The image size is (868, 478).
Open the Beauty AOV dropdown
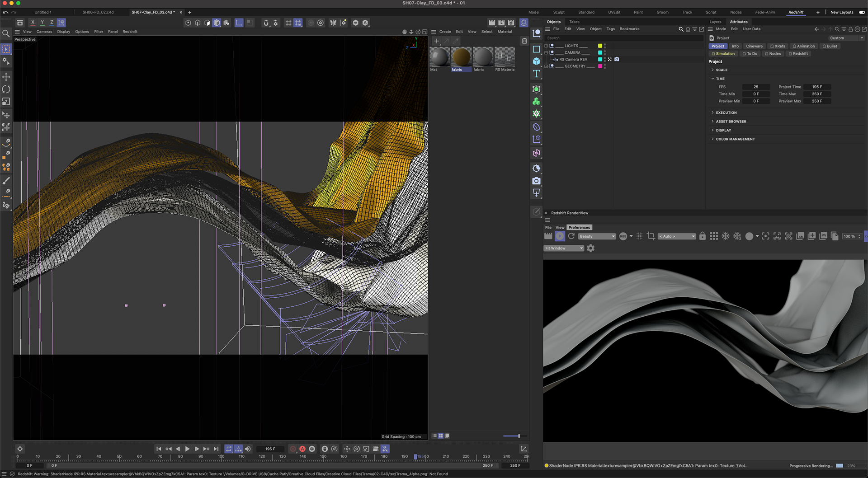[x=597, y=236]
